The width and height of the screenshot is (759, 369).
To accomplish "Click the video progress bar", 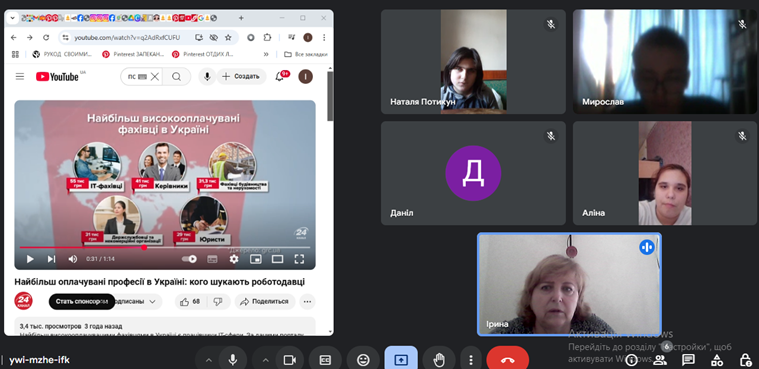I will pos(165,247).
